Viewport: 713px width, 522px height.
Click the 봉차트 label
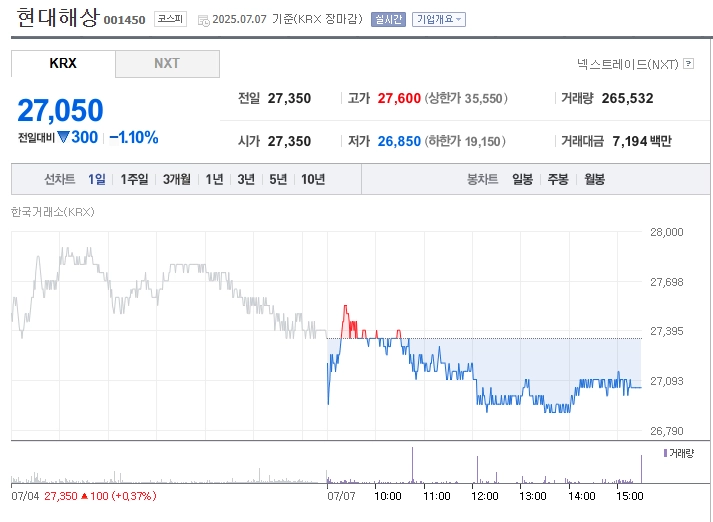click(482, 179)
